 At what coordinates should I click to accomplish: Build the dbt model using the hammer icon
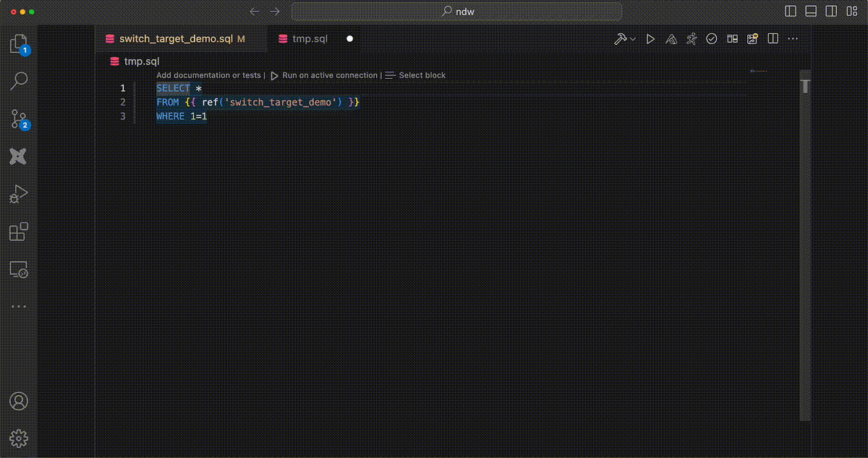coord(621,38)
